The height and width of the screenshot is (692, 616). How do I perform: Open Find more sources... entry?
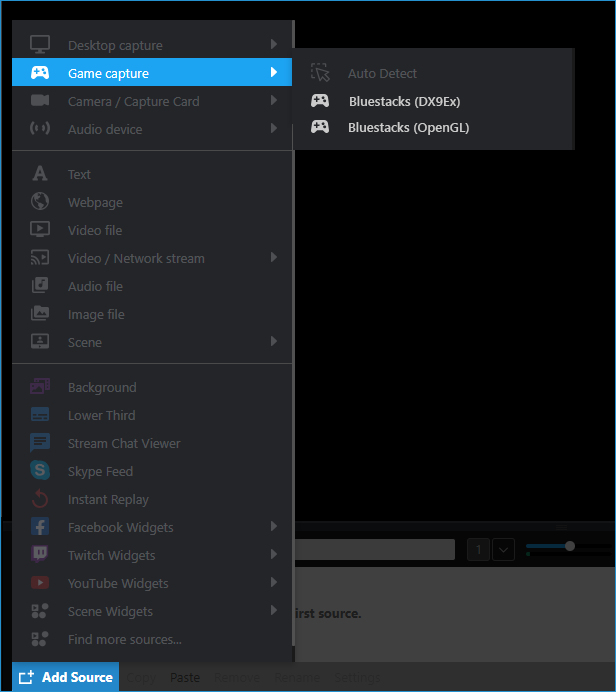(152, 639)
